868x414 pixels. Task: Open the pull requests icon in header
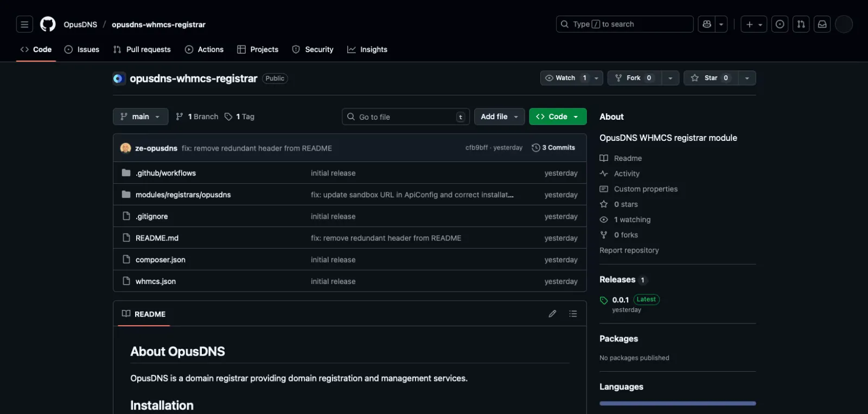[801, 24]
